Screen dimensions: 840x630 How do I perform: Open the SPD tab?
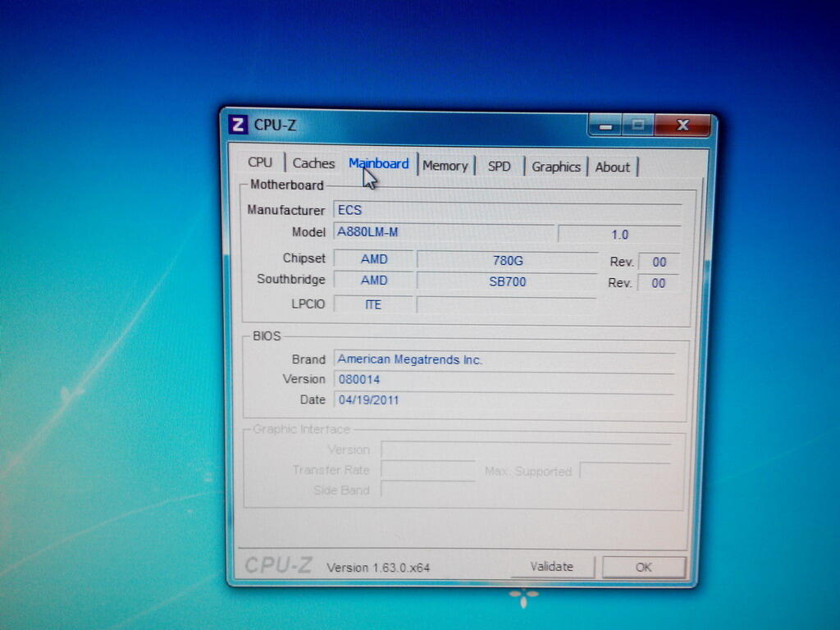click(500, 167)
